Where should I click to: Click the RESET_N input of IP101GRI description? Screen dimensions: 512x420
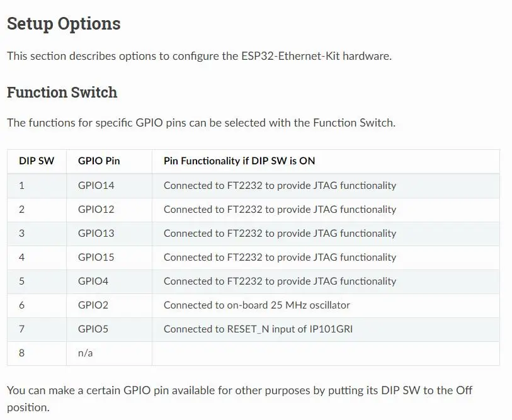tap(258, 329)
